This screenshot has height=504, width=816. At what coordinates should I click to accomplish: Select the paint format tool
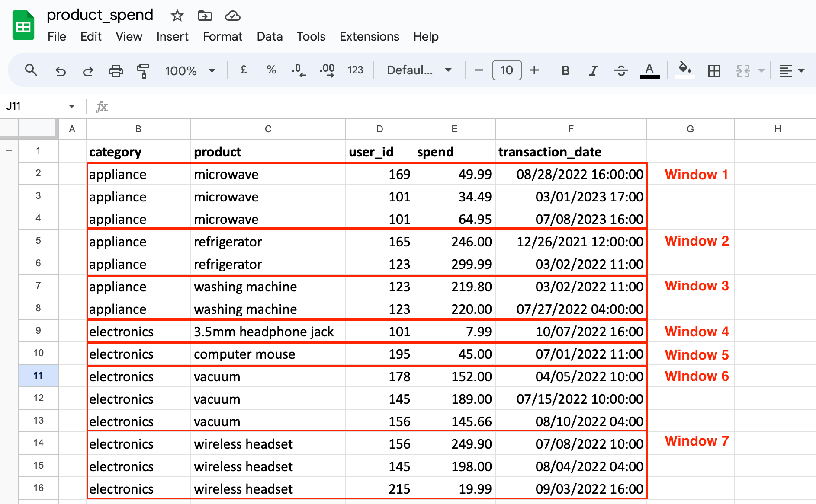(143, 70)
